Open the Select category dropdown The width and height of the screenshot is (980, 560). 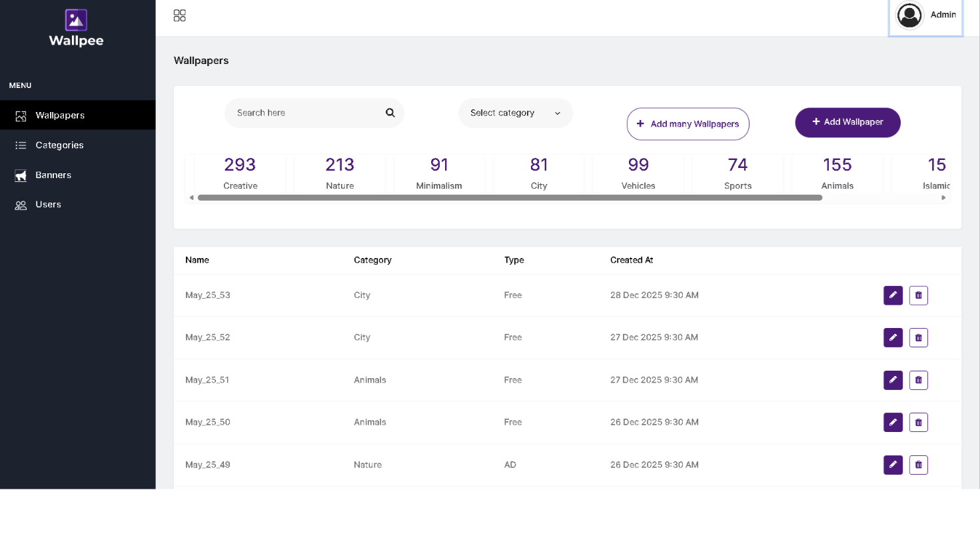(x=516, y=113)
